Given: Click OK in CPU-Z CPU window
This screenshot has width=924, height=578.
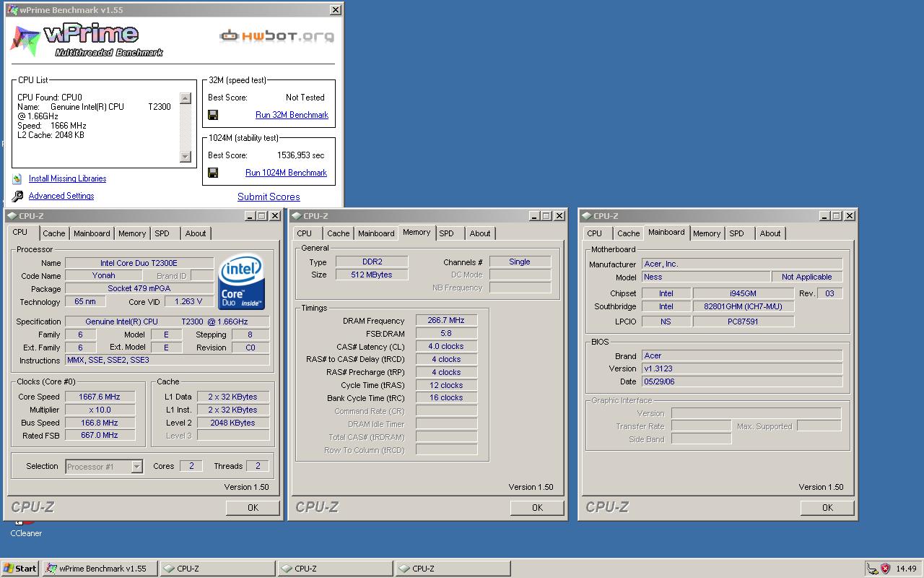Looking at the screenshot, I should 253,507.
